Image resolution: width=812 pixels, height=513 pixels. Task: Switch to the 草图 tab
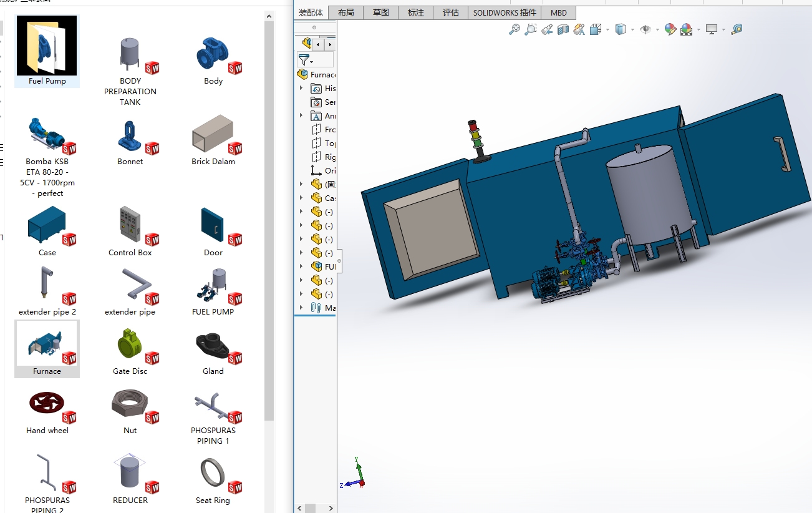pos(381,12)
